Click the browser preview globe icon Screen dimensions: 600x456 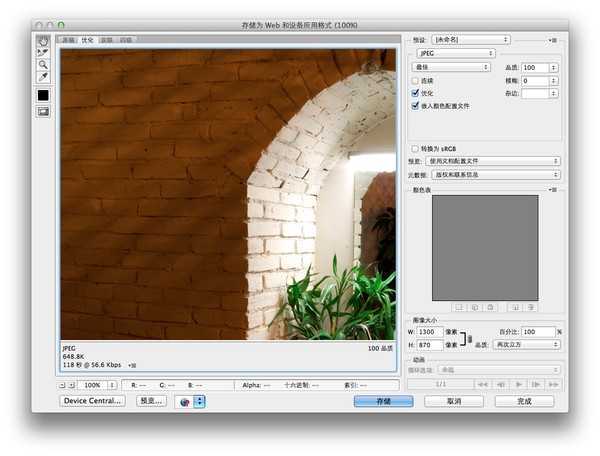tap(185, 402)
